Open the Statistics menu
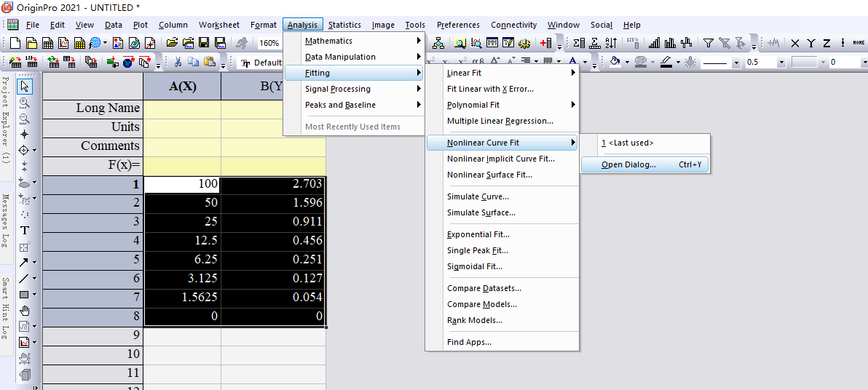 click(x=344, y=25)
